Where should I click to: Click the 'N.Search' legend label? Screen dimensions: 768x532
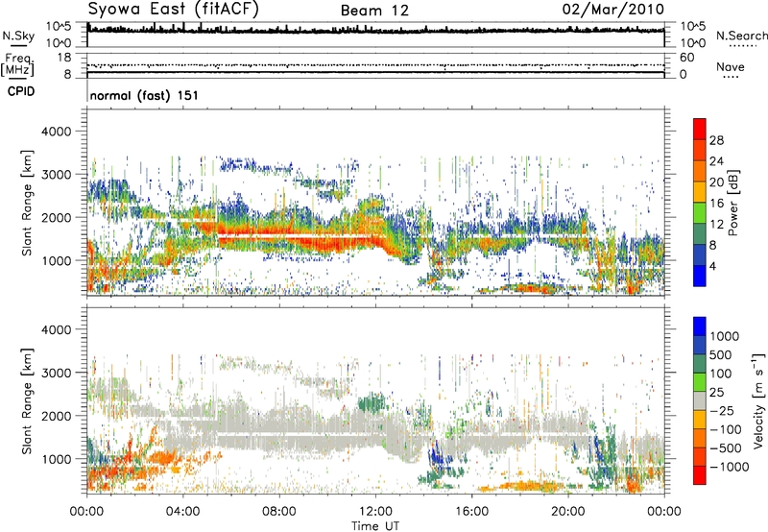click(741, 36)
